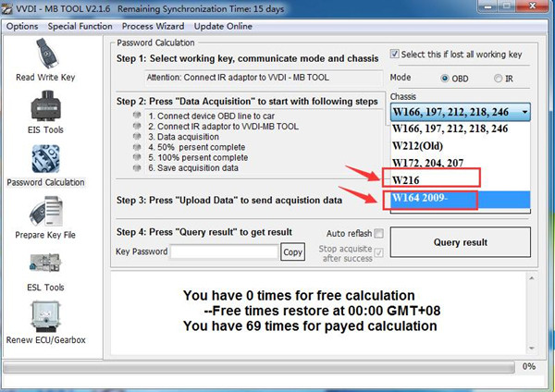The image size is (555, 392).
Task: Enable the Auto reflash checkbox
Action: point(378,233)
